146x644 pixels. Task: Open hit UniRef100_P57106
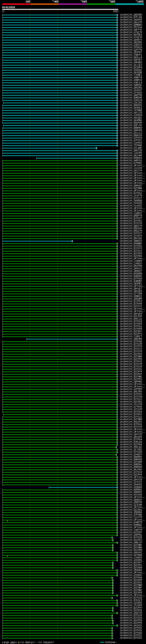pyautogui.click(x=131, y=27)
